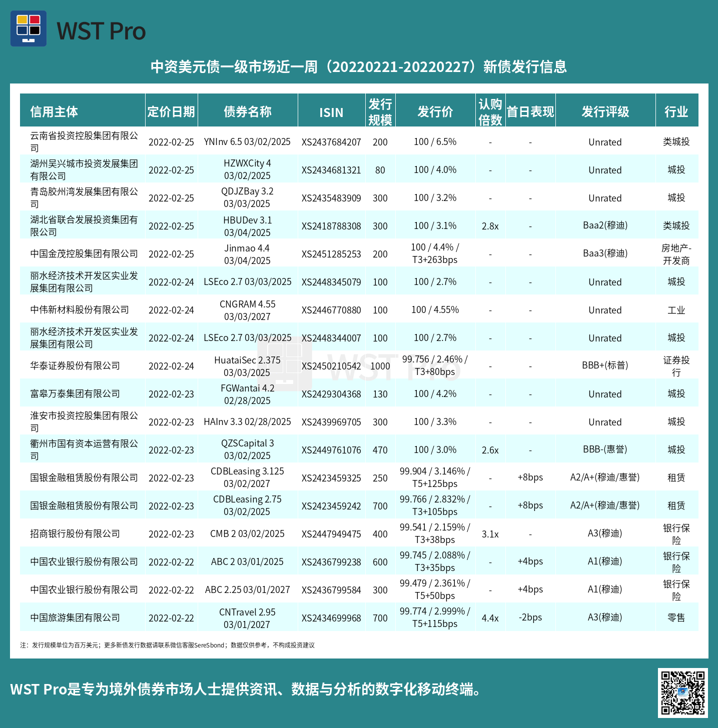The width and height of the screenshot is (718, 728).
Task: Select issuer 湖州吴兴城市投资发展集团有限公司
Action: (x=84, y=170)
